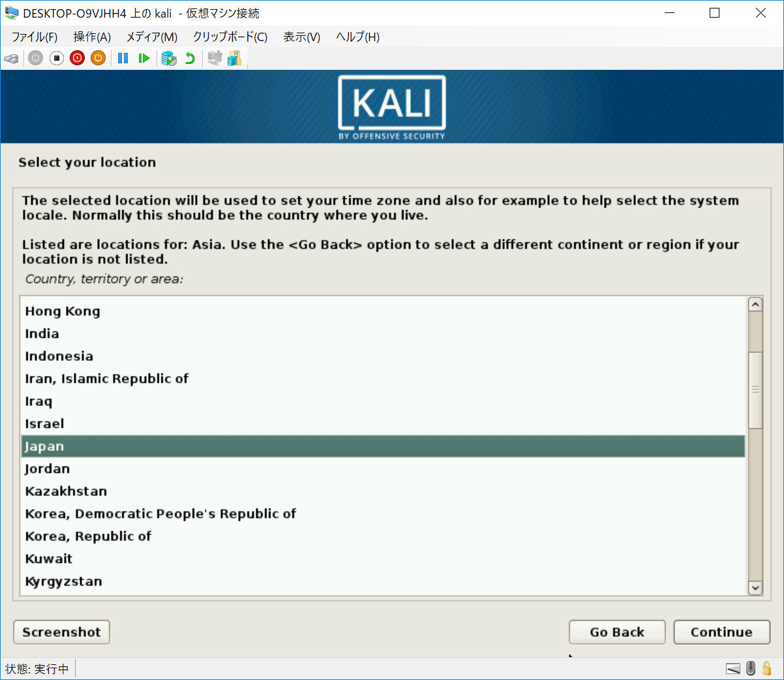Viewport: 784px width, 680px height.
Task: Click the Screenshot button
Action: tap(61, 632)
